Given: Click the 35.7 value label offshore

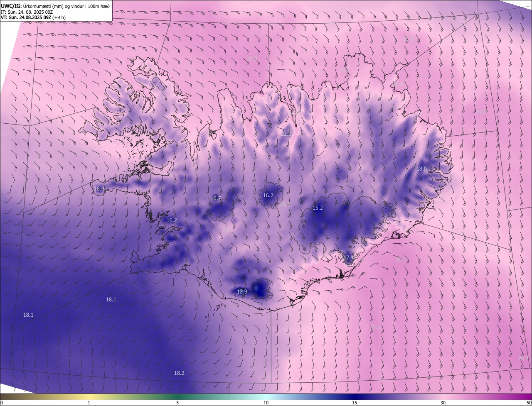Looking at the screenshot, I should [x=400, y=260].
